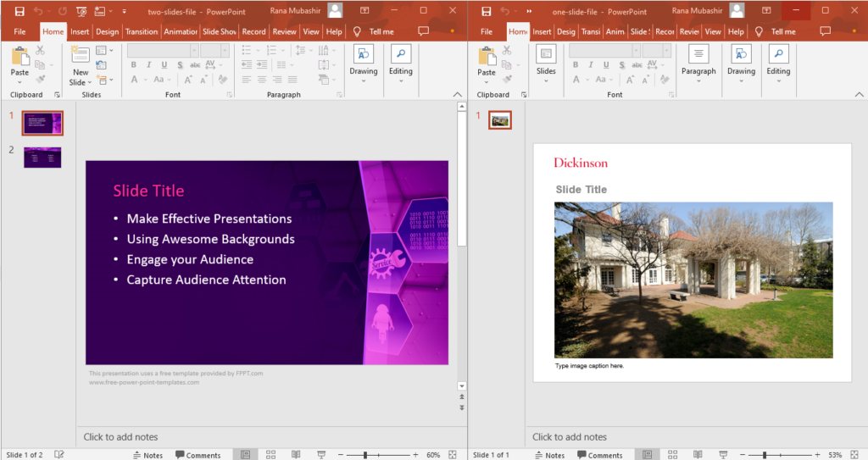Toggle Normal view button in left status bar
This screenshot has width=868, height=460.
point(245,455)
